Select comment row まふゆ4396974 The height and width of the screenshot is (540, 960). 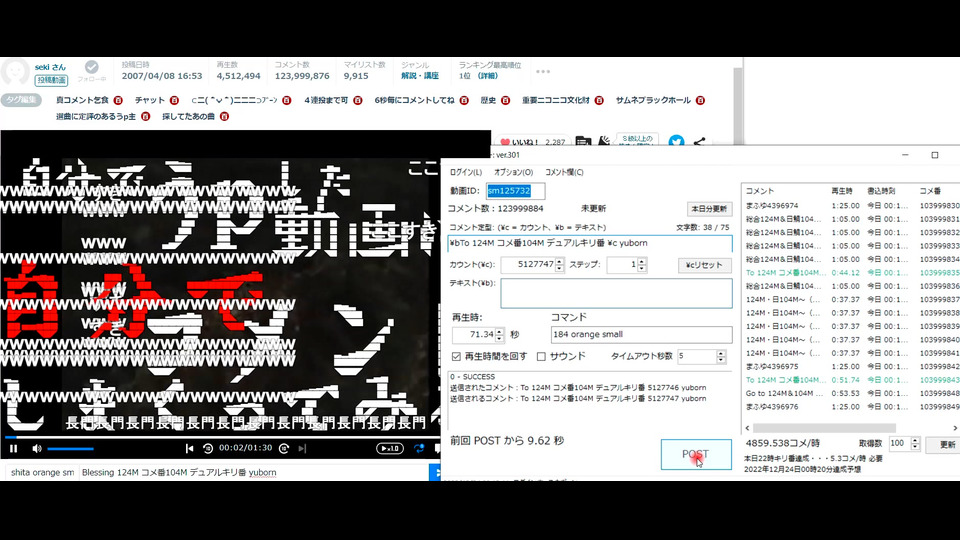coord(851,206)
